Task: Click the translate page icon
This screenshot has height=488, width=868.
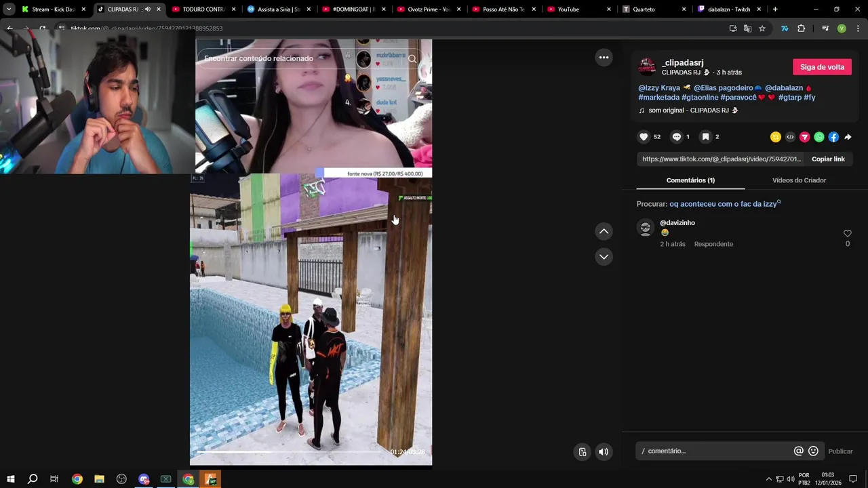Action: (x=747, y=28)
